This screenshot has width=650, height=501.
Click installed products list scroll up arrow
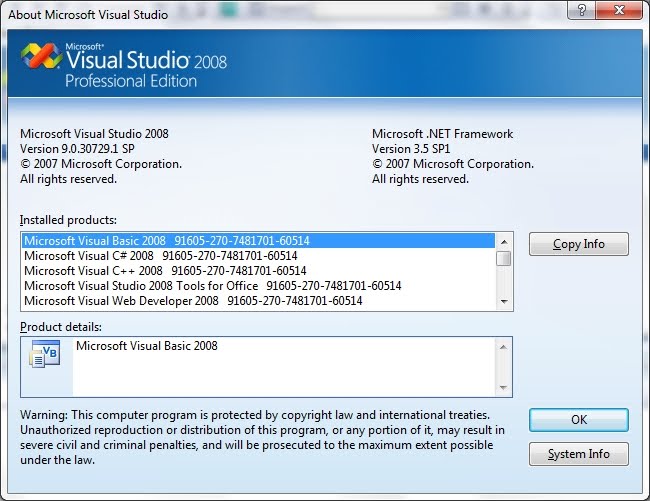[x=504, y=242]
